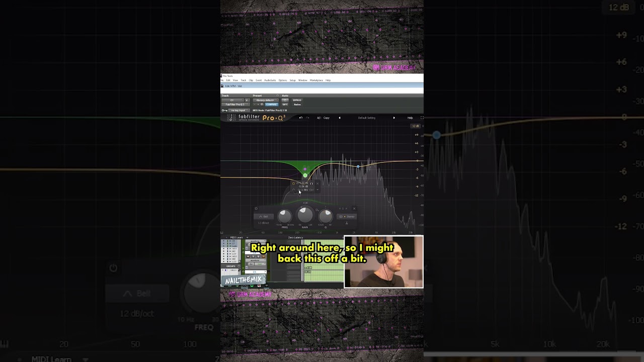
Task: Close the band control panel X
Action: 354,209
